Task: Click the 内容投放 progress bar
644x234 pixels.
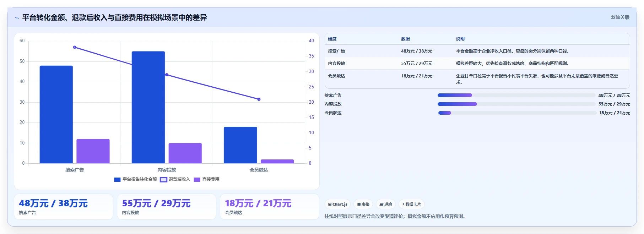Action: click(x=516, y=104)
